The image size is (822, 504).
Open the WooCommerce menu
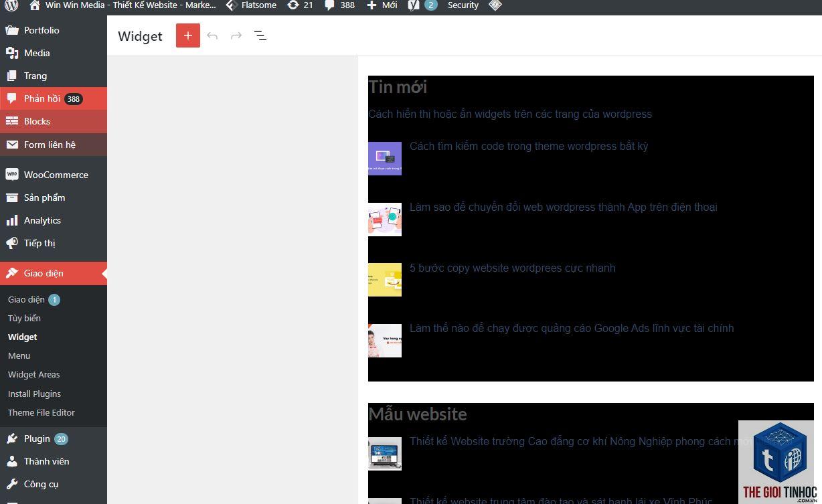[x=54, y=175]
